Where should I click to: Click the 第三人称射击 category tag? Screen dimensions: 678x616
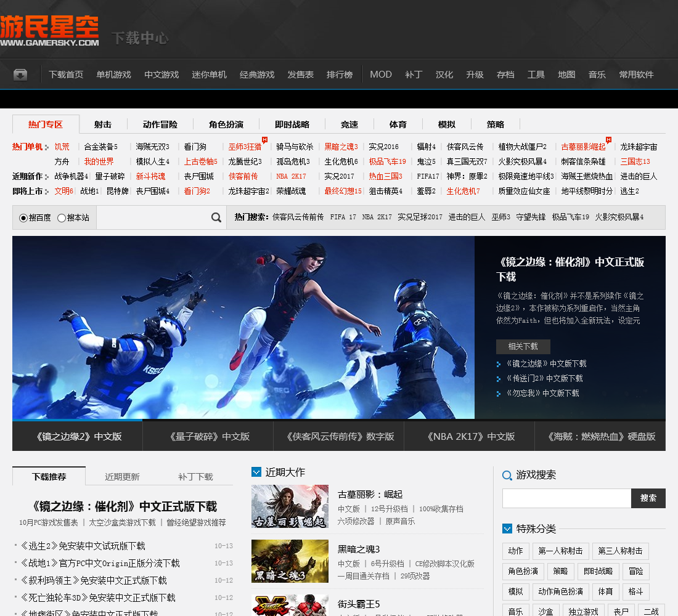click(620, 551)
